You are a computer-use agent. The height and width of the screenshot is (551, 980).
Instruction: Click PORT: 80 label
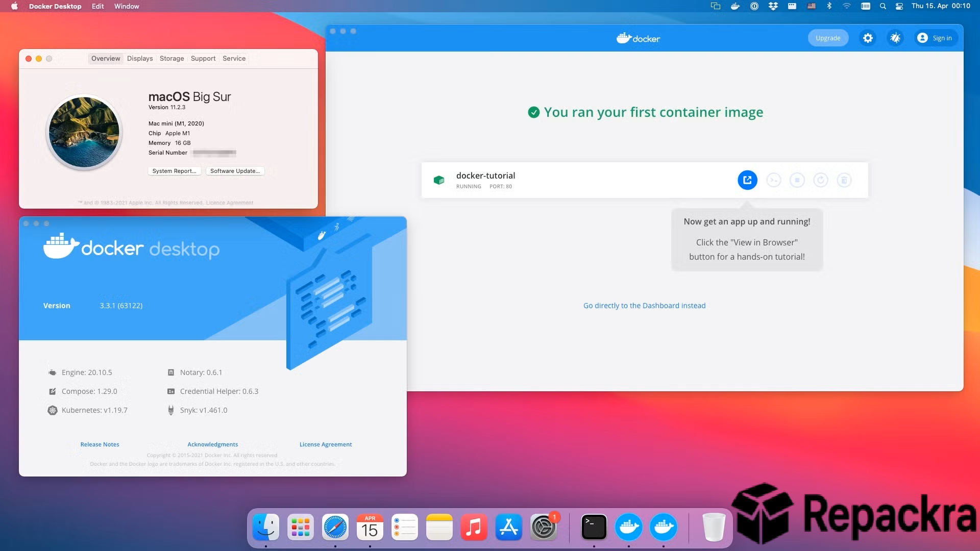click(501, 187)
